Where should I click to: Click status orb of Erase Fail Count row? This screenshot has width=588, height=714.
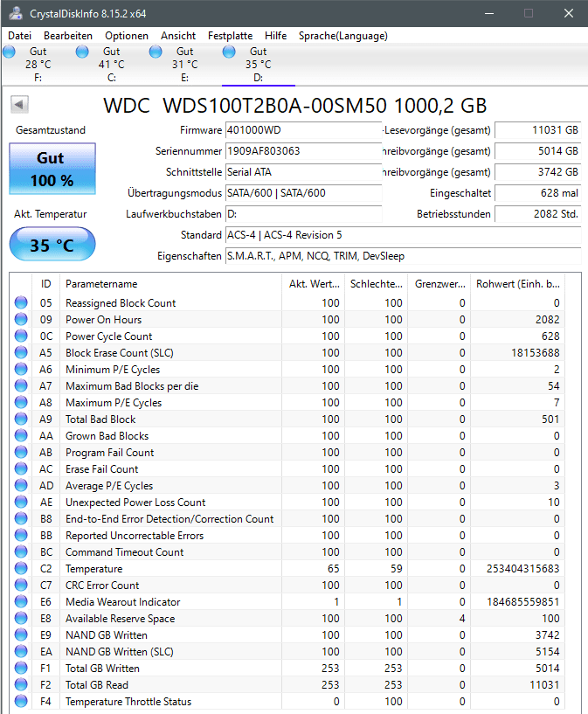pos(21,468)
